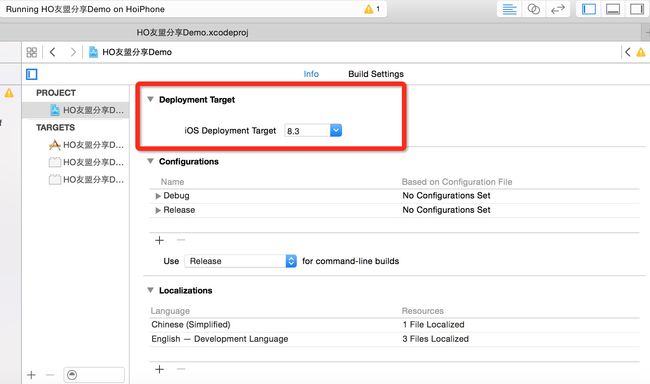This screenshot has height=384, width=650.
Task: Open the Version editor
Action: click(x=558, y=9)
